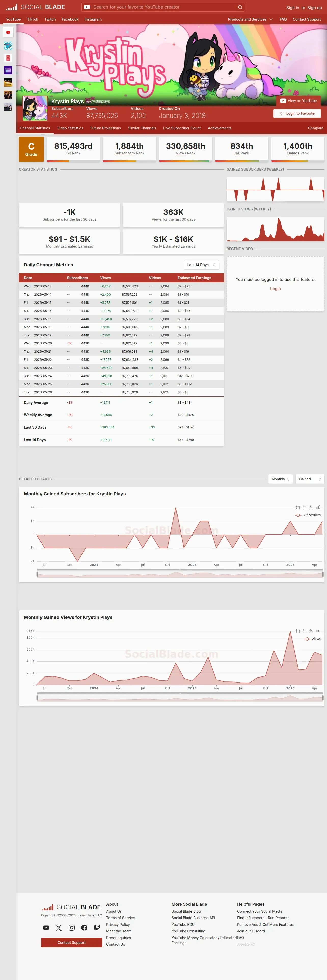The height and width of the screenshot is (980, 327).
Task: Open the Last 14 Days range dropdown
Action: [201, 265]
